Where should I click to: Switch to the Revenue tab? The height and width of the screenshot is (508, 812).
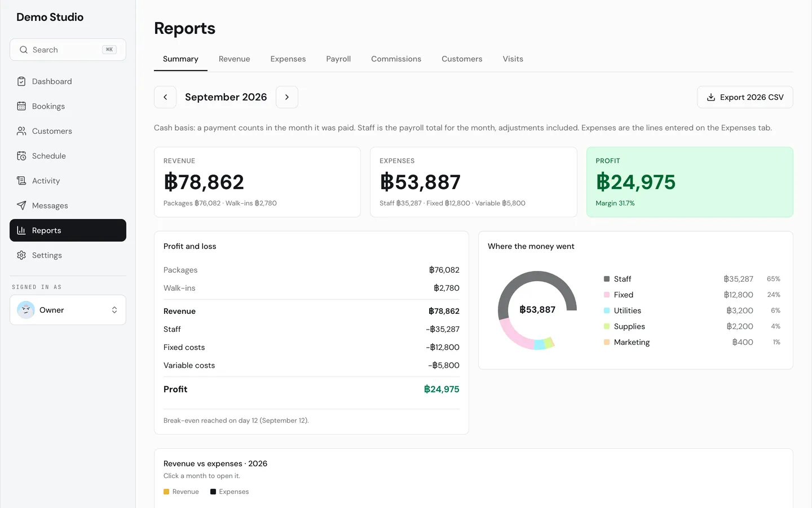pyautogui.click(x=234, y=59)
